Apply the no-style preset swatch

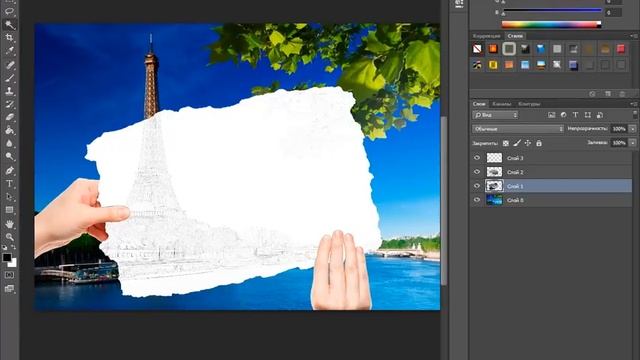point(477,49)
